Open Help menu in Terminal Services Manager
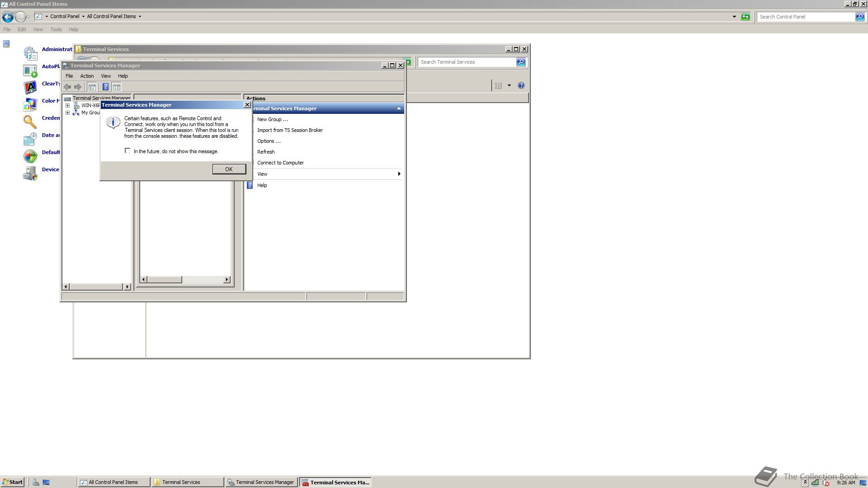868x488 pixels. [123, 76]
